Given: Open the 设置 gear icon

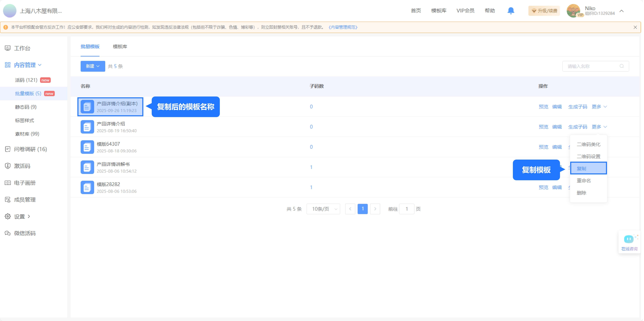Looking at the screenshot, I should (8, 216).
